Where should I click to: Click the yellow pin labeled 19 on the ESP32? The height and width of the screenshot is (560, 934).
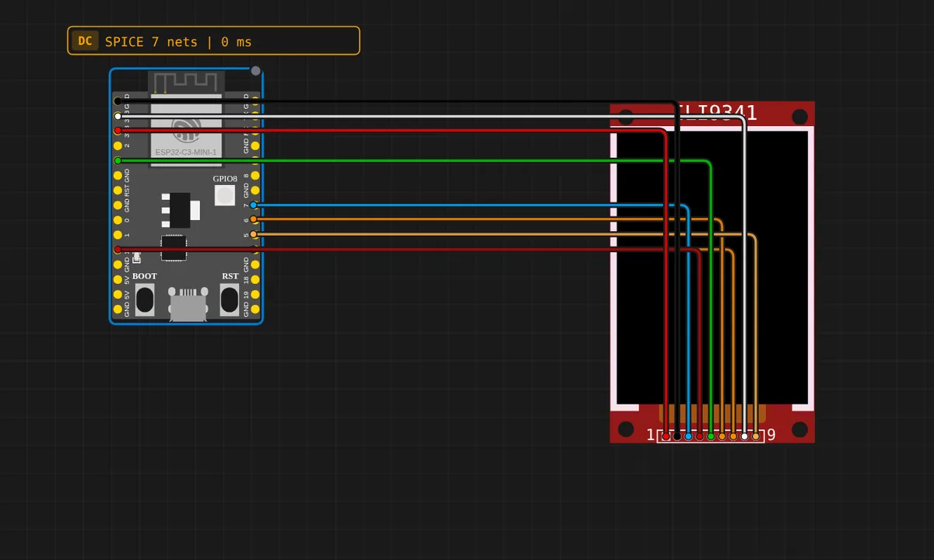(254, 295)
